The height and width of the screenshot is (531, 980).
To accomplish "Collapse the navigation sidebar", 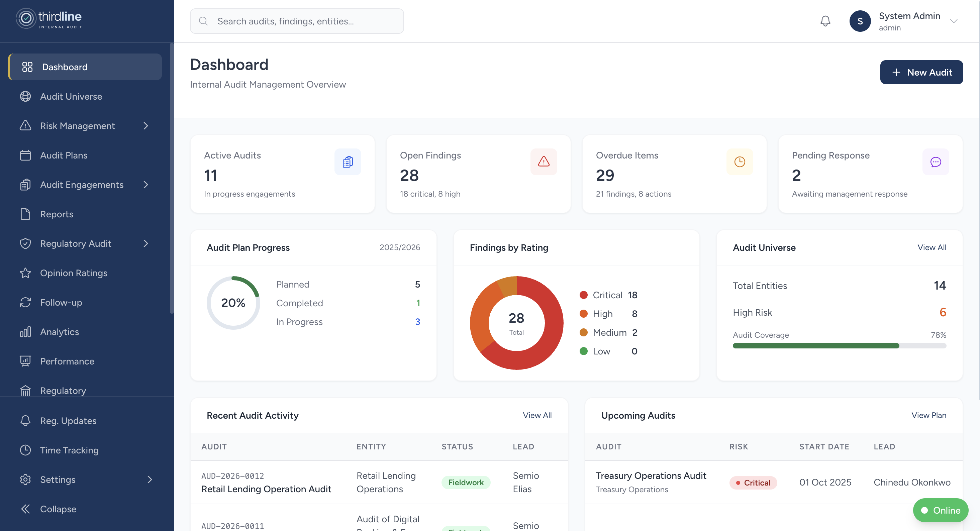I will [59, 509].
